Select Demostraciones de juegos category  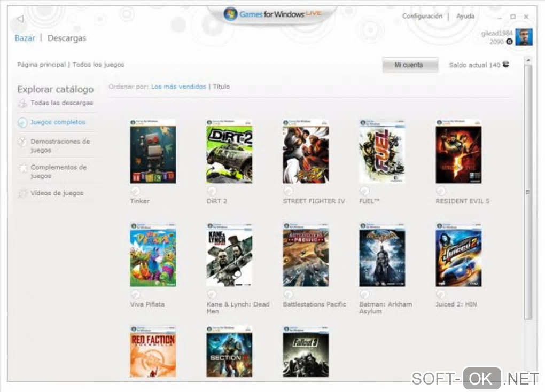pos(60,146)
